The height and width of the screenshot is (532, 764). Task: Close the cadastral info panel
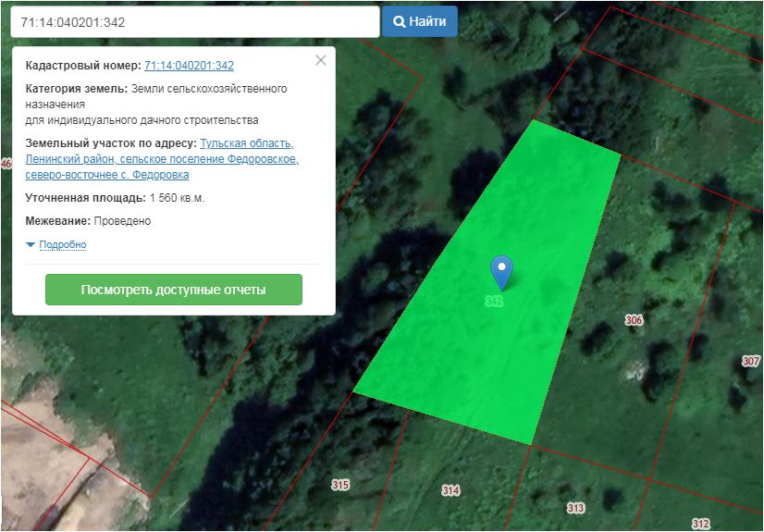pyautogui.click(x=321, y=61)
